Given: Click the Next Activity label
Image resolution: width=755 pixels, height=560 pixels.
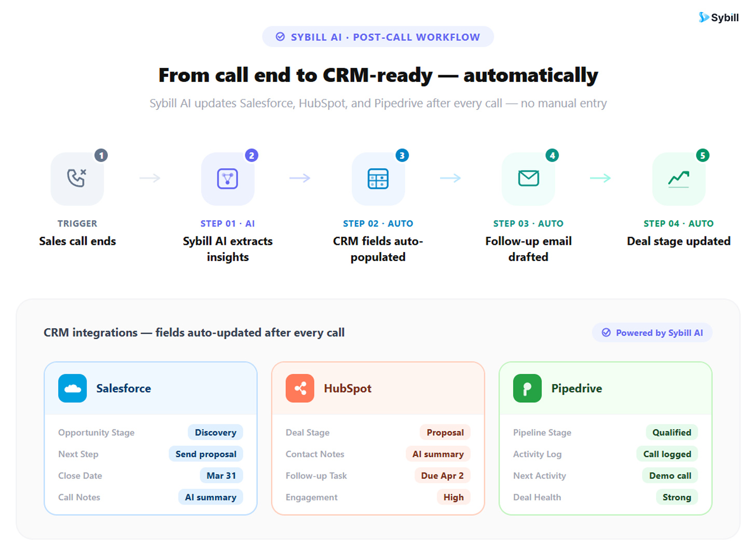Looking at the screenshot, I should pyautogui.click(x=539, y=475).
